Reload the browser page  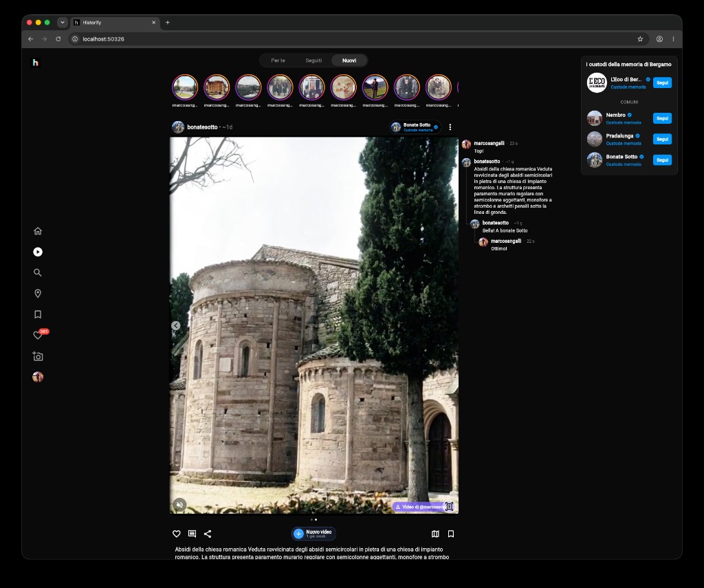(58, 39)
